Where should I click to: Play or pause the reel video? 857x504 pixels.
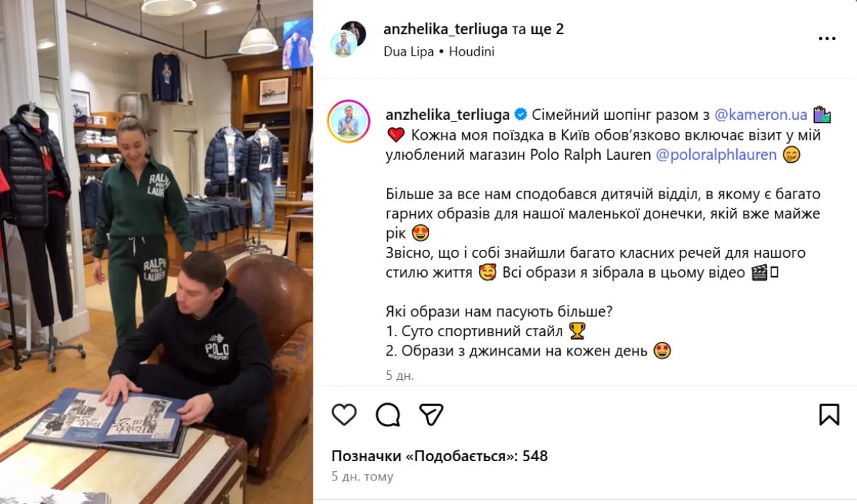(156, 252)
